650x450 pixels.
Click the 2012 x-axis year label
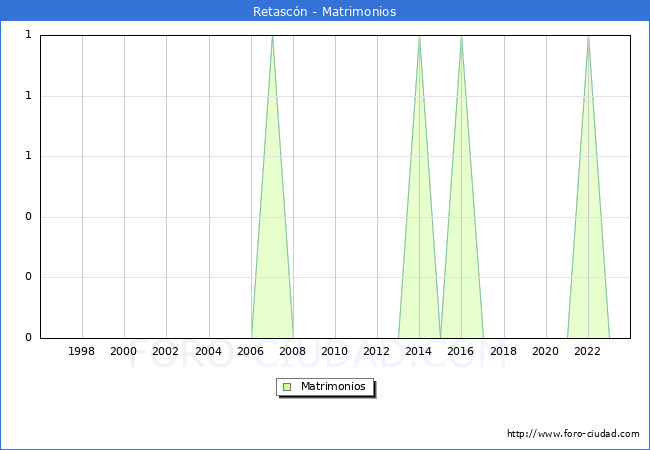tap(377, 351)
